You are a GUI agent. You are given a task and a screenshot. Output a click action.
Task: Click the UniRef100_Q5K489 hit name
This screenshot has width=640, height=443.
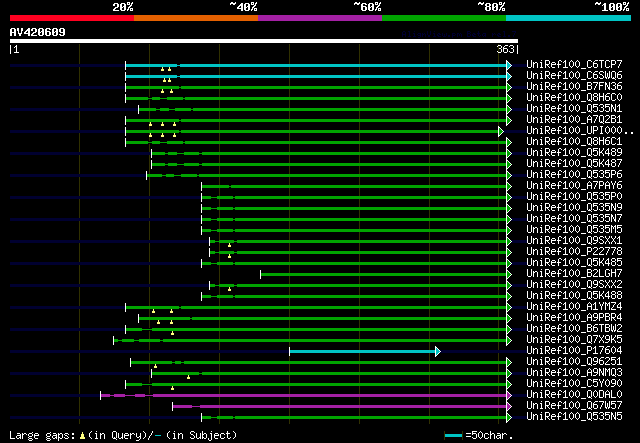[x=574, y=153]
